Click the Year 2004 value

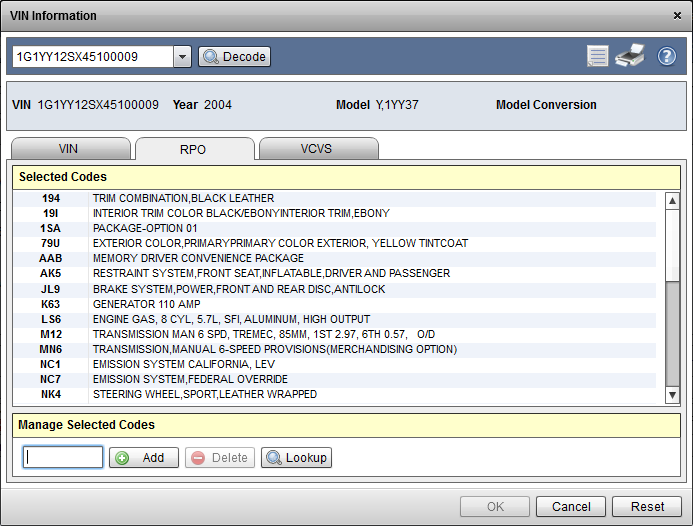(218, 105)
